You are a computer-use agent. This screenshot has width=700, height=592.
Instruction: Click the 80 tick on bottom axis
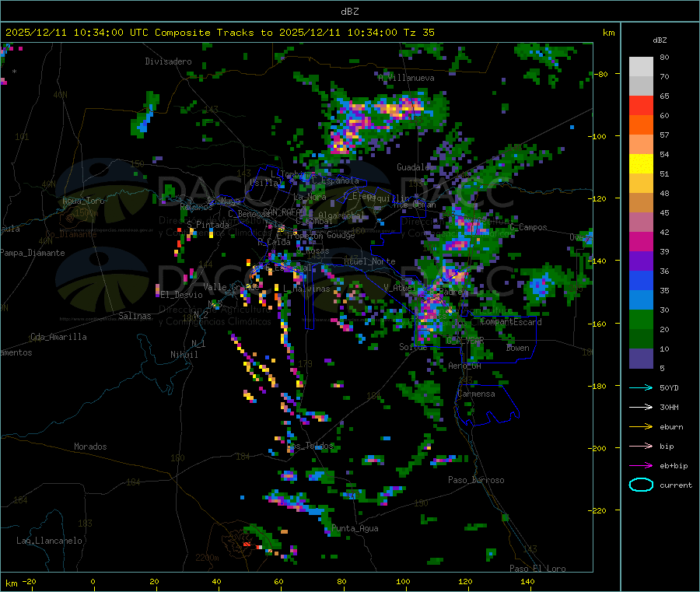point(341,581)
